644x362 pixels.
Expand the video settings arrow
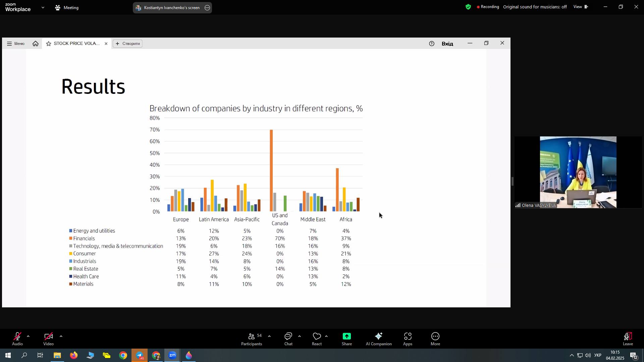click(x=61, y=336)
